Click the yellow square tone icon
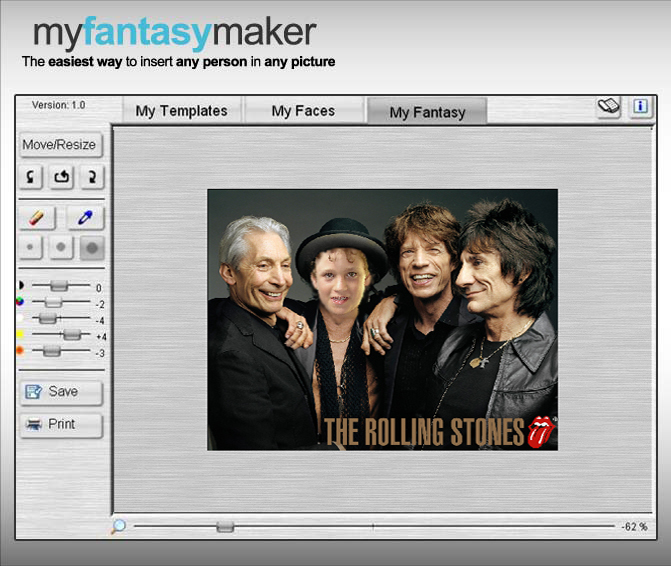671x566 pixels. point(20,334)
